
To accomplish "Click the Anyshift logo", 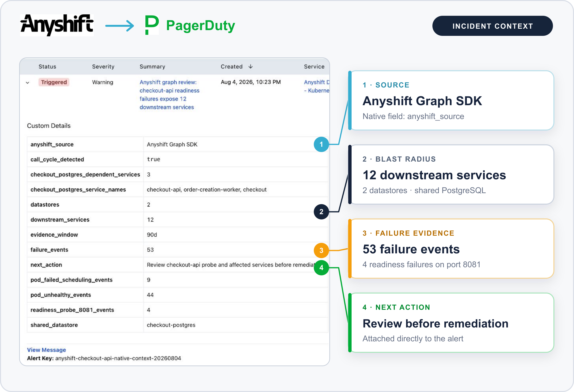I will tap(57, 25).
